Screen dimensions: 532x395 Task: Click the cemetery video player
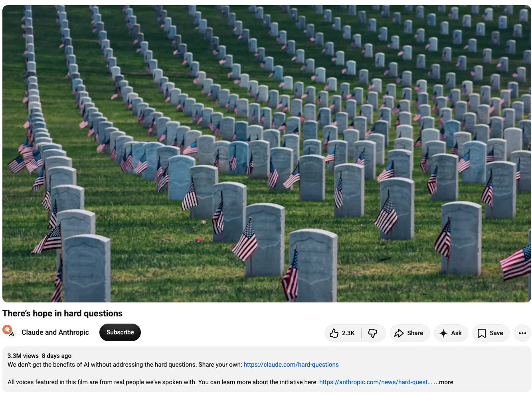267,154
